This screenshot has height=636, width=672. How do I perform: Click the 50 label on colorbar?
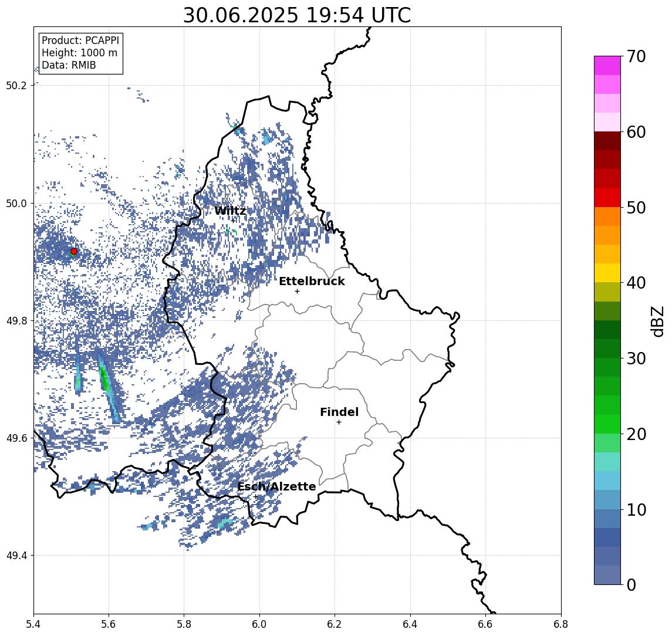coord(636,208)
